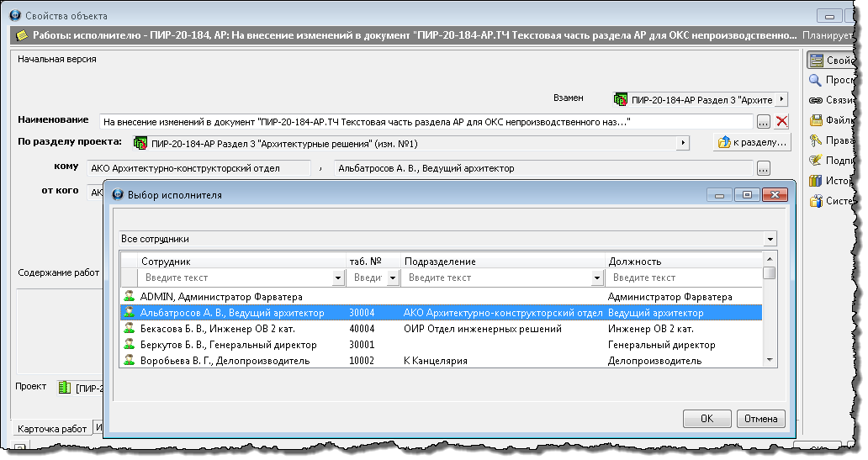Click the employee list scroll-down arrow
The image size is (868, 460).
tap(770, 360)
